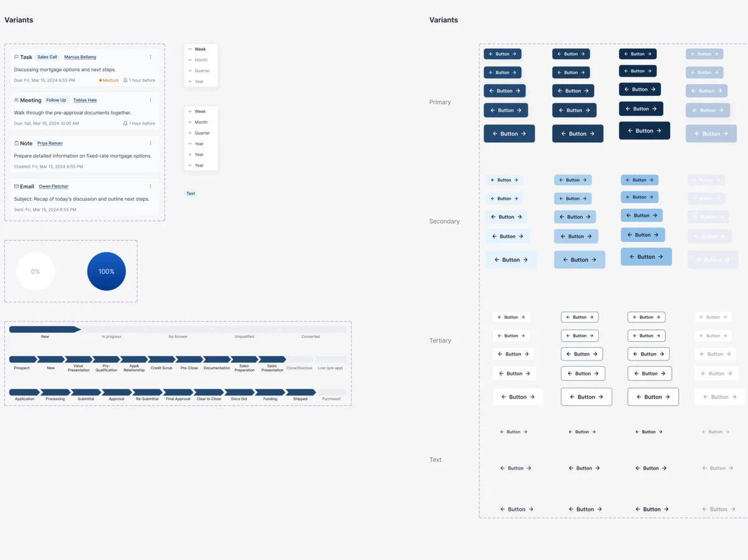Expand Quarter chevron in the six-item list
The image size is (748, 560).
(x=190, y=133)
